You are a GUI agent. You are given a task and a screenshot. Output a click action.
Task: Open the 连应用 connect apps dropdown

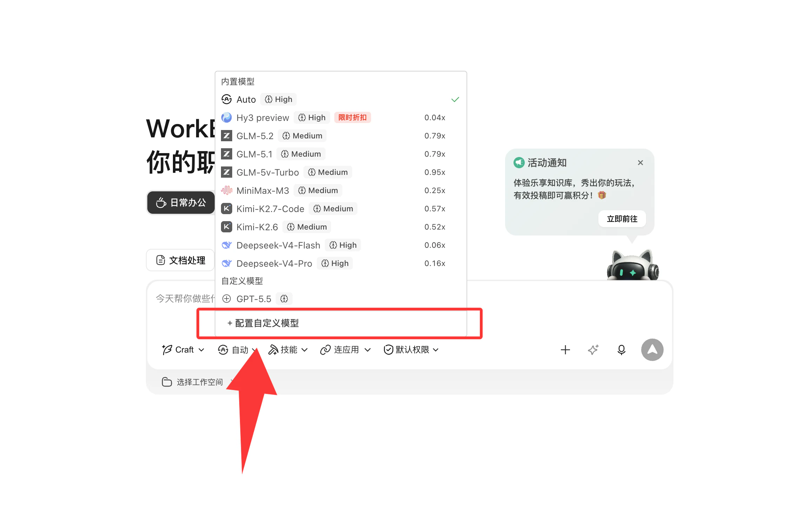(x=345, y=350)
